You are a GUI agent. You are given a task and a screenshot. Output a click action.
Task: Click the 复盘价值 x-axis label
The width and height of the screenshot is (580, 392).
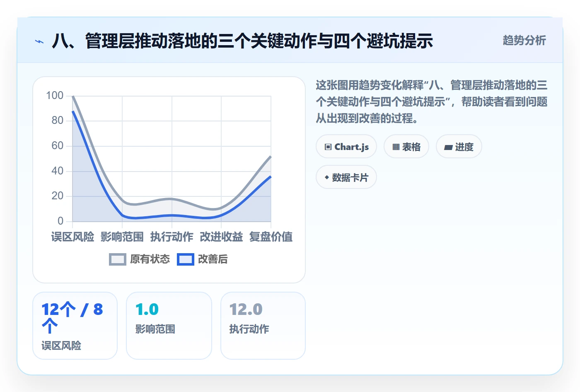271,237
